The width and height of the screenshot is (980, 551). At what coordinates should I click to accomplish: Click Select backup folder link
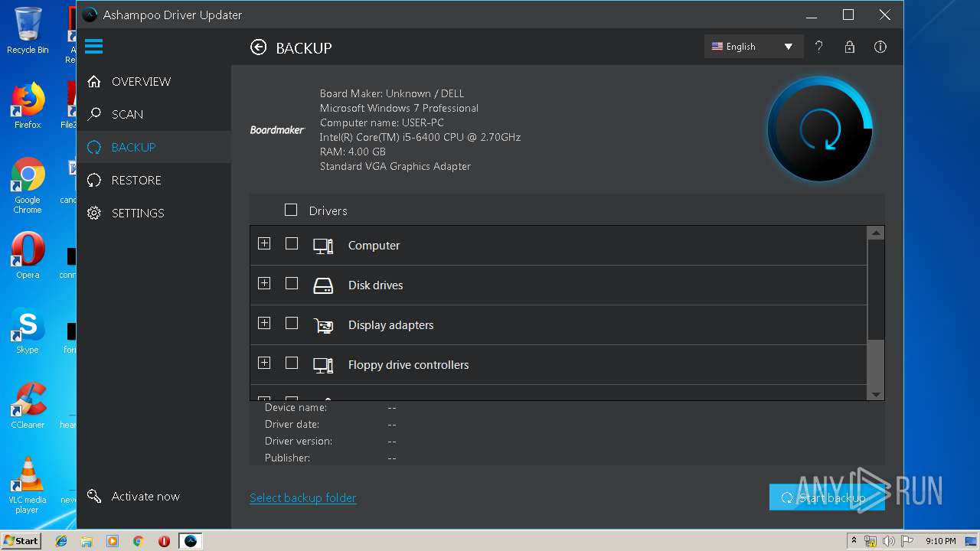pyautogui.click(x=303, y=498)
